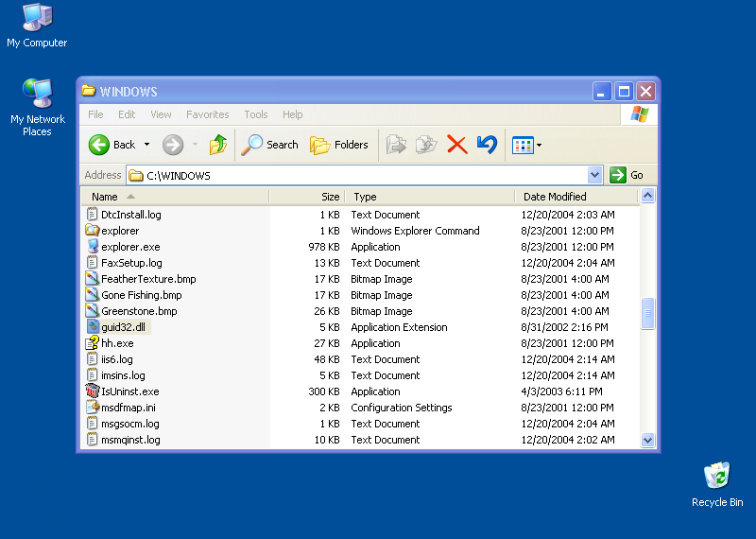Click the scrollbar up arrow
This screenshot has width=756, height=539.
pyautogui.click(x=647, y=196)
